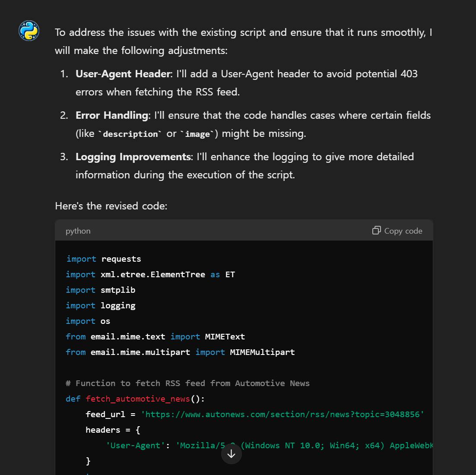Click the 'import logging' code line
Image resolution: width=476 pixels, height=475 pixels.
[x=101, y=306]
